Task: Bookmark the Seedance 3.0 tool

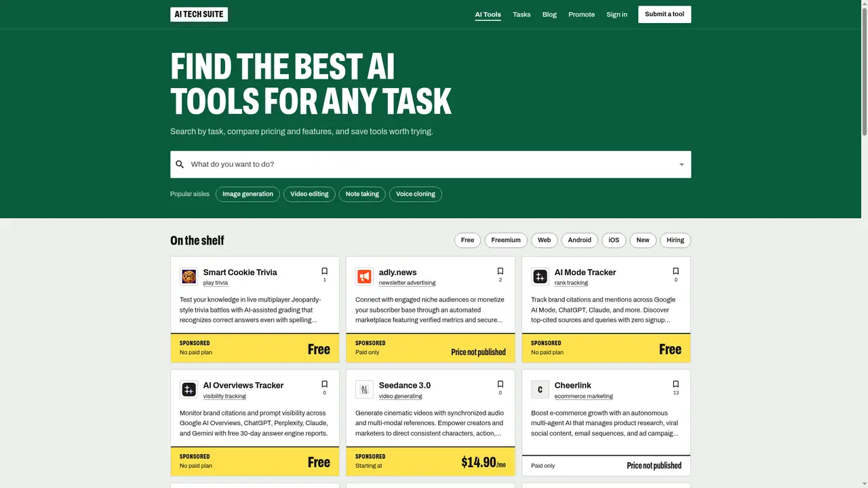Action: pos(500,384)
